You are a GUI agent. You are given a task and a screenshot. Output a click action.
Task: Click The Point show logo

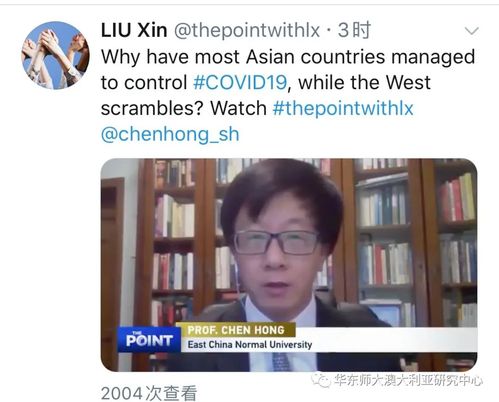[x=149, y=340]
